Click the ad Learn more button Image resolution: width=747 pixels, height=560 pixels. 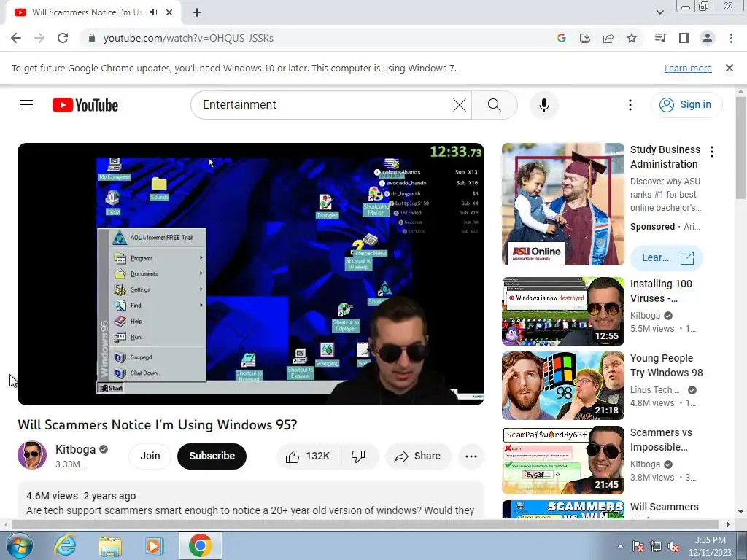point(667,258)
